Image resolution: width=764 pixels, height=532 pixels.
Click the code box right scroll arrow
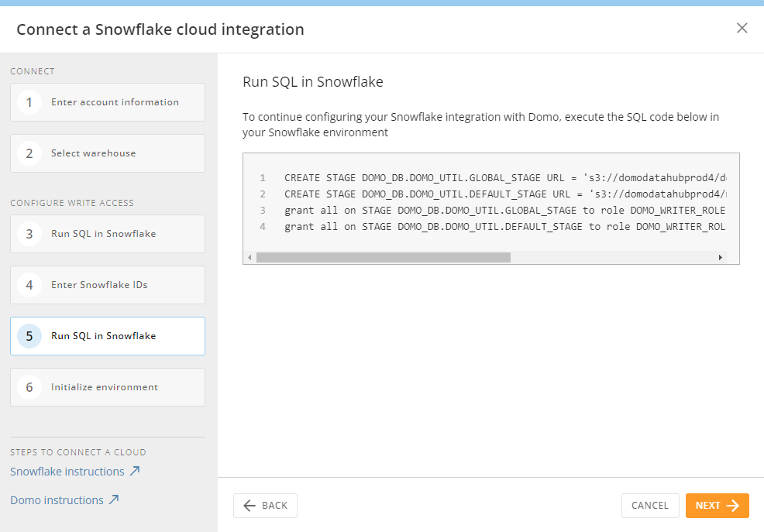720,257
